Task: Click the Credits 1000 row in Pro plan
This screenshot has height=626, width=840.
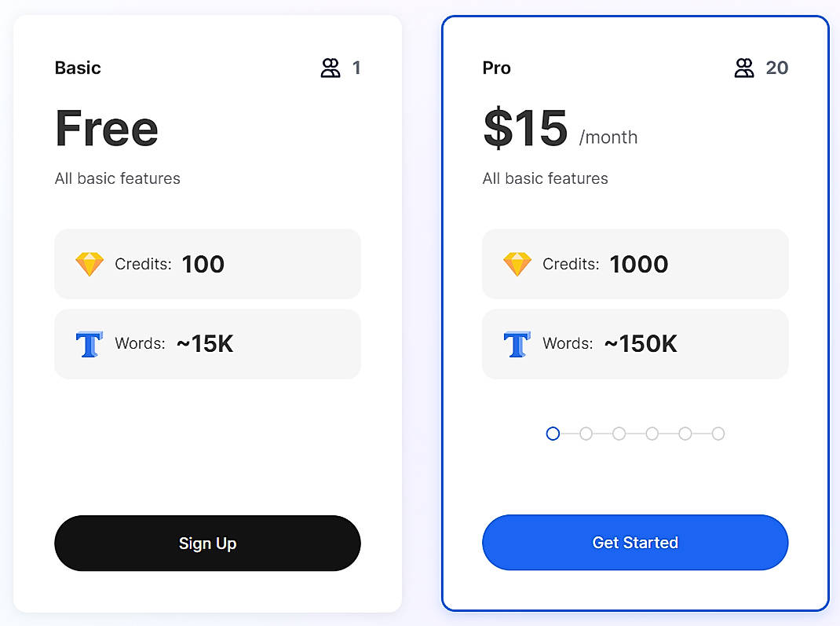Action: click(635, 264)
